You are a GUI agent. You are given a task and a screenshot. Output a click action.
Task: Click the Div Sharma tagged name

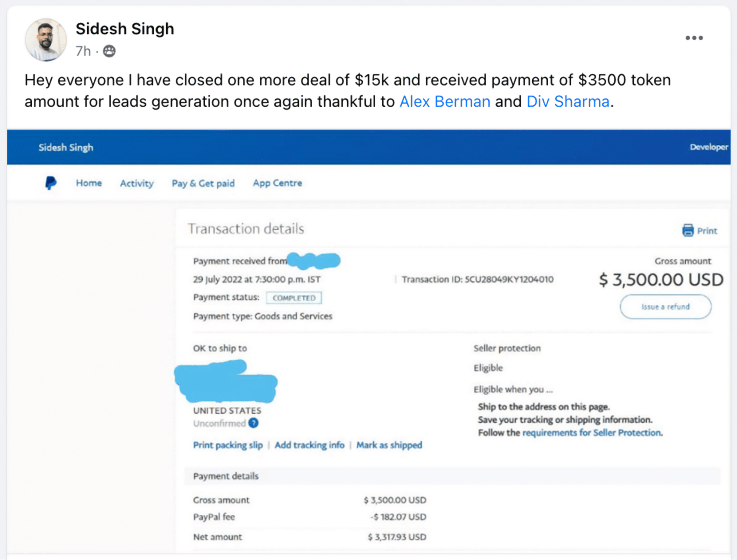(x=568, y=101)
